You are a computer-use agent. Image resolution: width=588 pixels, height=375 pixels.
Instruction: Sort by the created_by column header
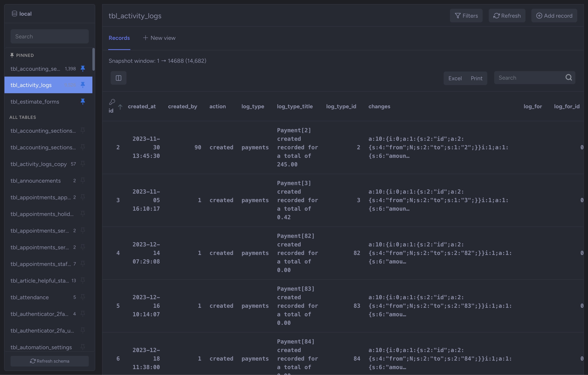pyautogui.click(x=182, y=106)
